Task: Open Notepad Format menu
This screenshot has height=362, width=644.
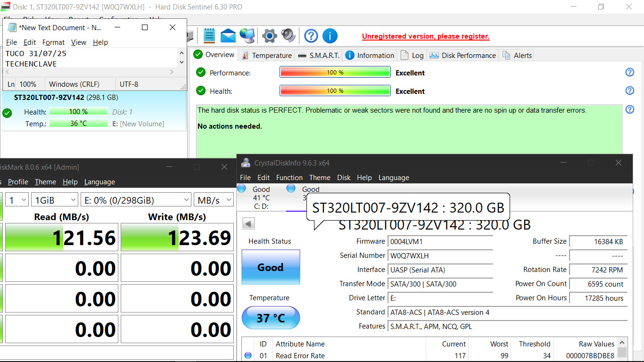Action: tap(53, 42)
